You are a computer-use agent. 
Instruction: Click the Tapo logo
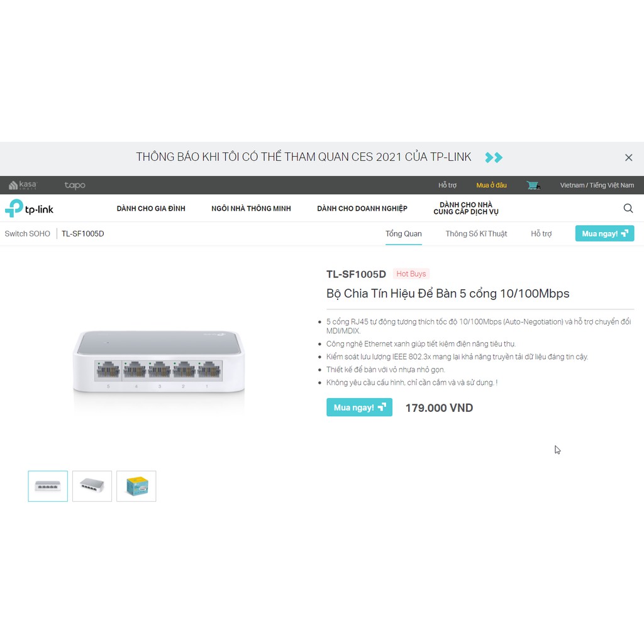pos(75,186)
